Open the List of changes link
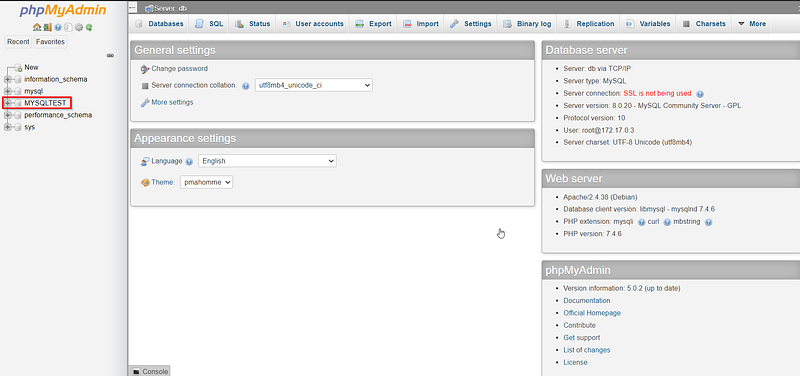 click(587, 350)
